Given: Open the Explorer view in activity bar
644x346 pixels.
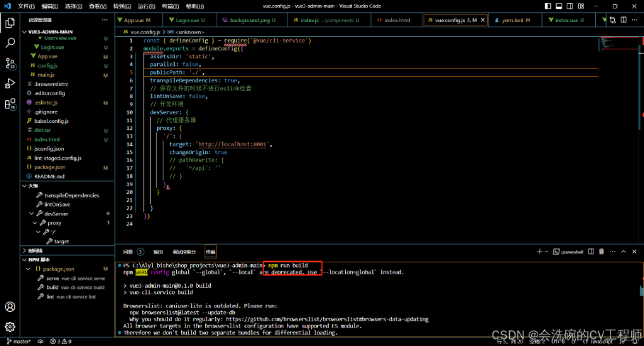Looking at the screenshot, I should click(10, 23).
